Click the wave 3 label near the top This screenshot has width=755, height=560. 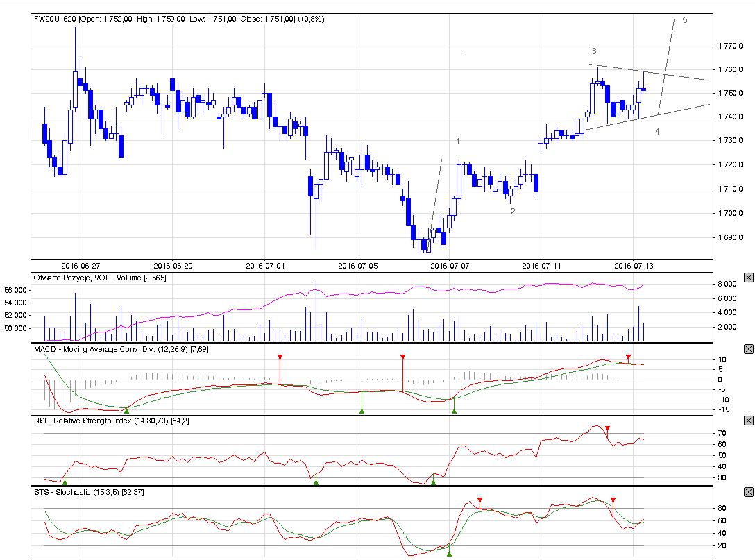coord(594,51)
